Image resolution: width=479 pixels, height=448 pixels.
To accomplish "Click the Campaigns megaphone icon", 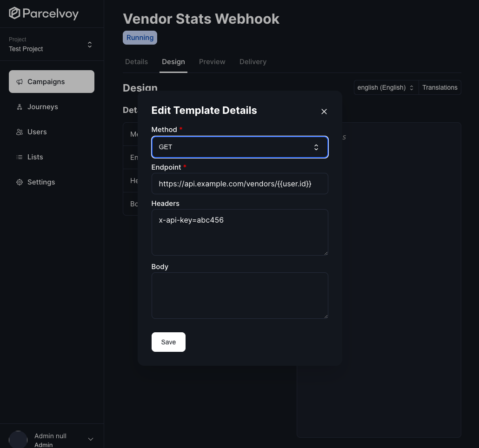I will 20,82.
